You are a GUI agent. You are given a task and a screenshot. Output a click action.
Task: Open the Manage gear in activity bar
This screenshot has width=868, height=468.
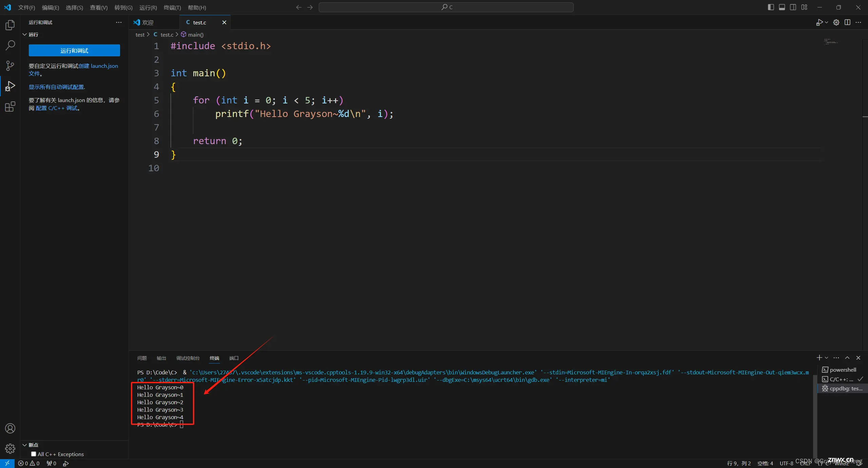pyautogui.click(x=10, y=449)
